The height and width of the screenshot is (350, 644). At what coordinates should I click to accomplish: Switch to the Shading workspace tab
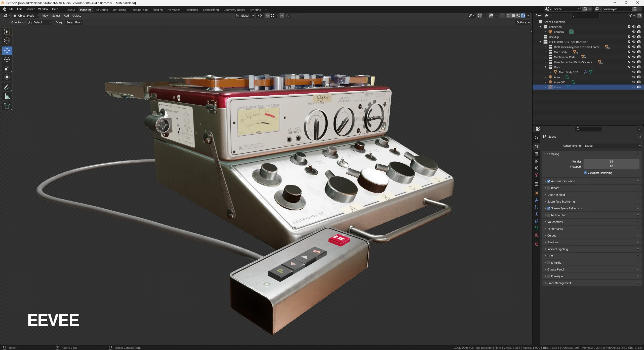pos(157,10)
